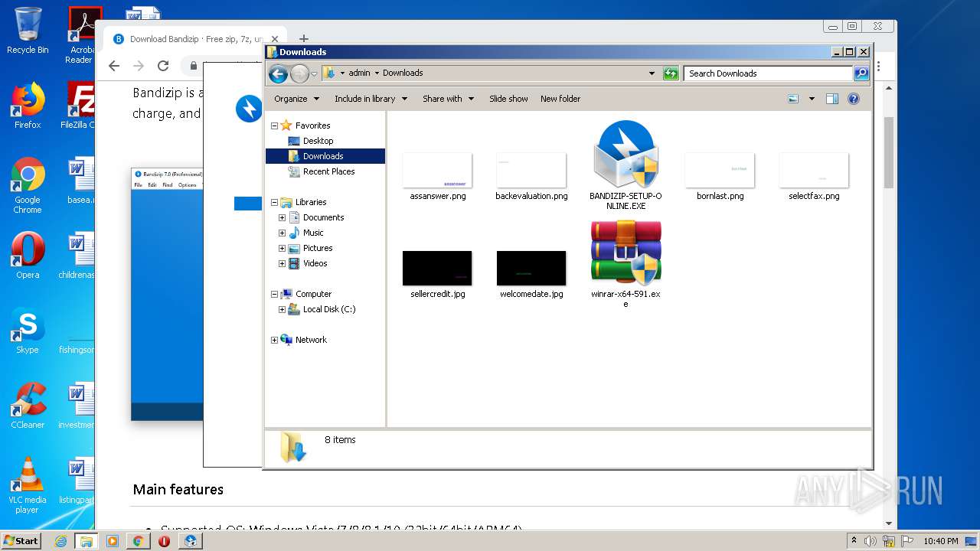Open view options dropdown arrow
This screenshot has height=551, width=980.
[812, 99]
